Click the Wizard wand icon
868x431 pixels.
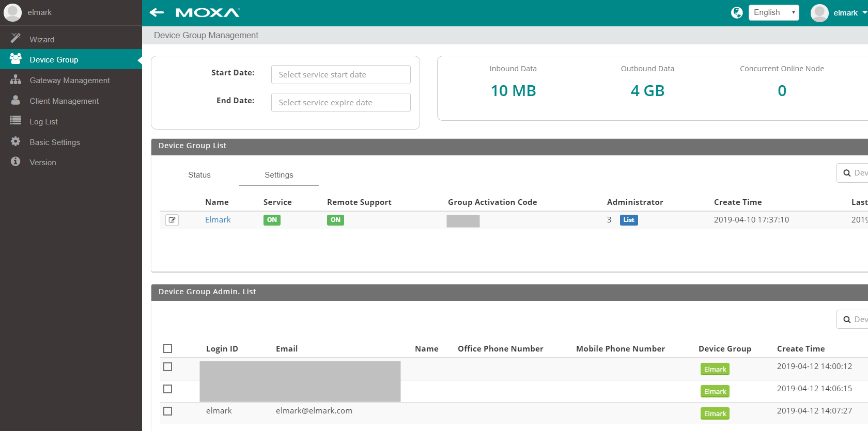click(x=16, y=38)
